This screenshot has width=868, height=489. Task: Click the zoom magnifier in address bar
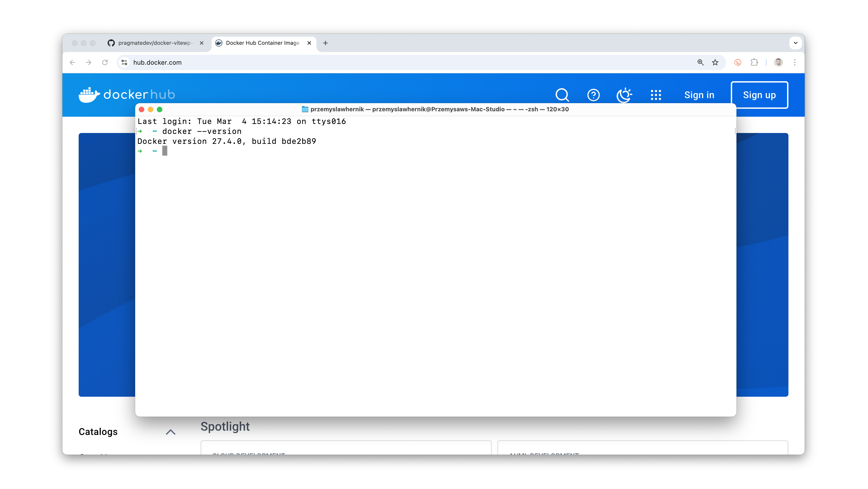click(700, 62)
